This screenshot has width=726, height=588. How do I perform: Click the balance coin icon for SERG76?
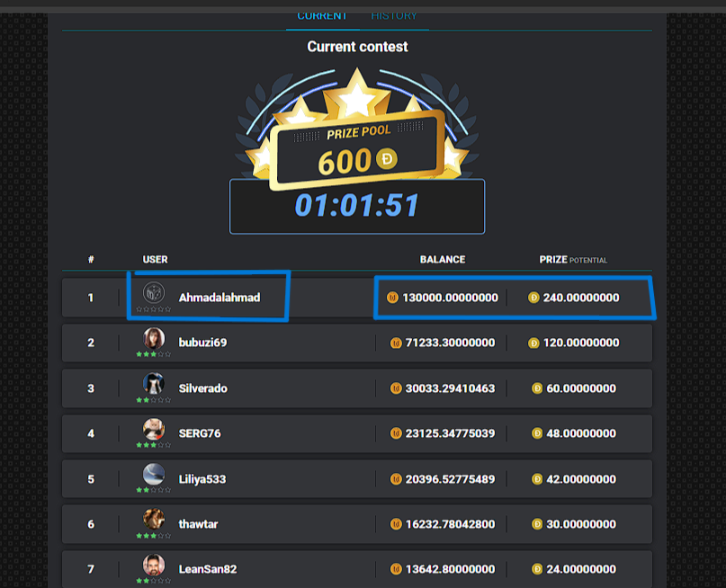click(x=396, y=433)
